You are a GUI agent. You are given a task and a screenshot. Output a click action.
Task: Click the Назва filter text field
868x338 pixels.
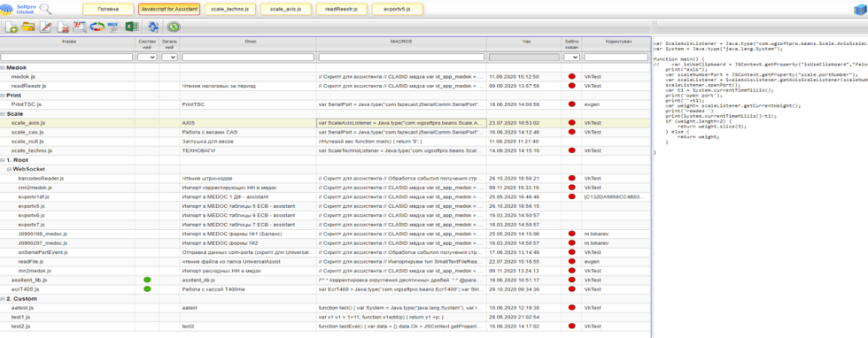coord(67,57)
